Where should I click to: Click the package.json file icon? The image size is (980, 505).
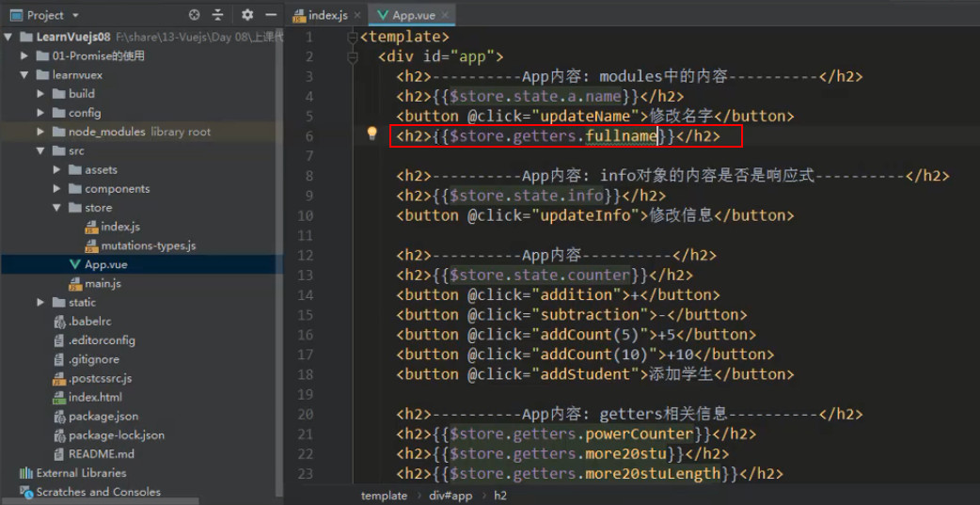[x=59, y=417]
